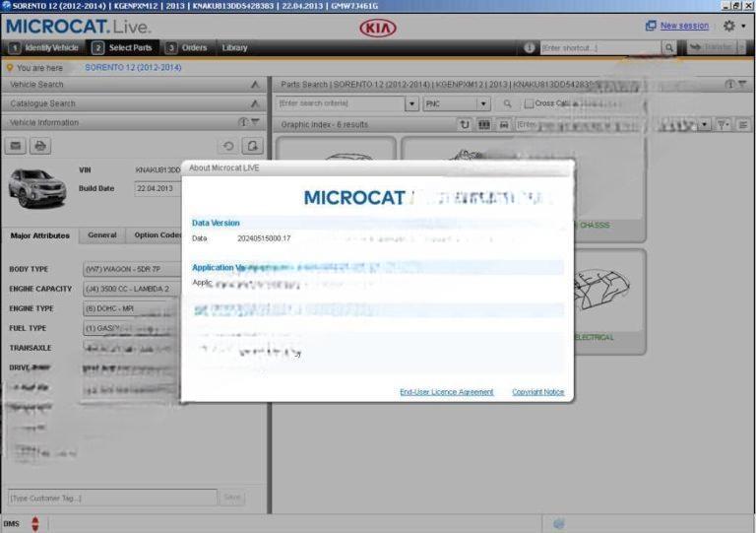Click the new session window icon
Screen dimensions: 756x533
[x=651, y=26]
